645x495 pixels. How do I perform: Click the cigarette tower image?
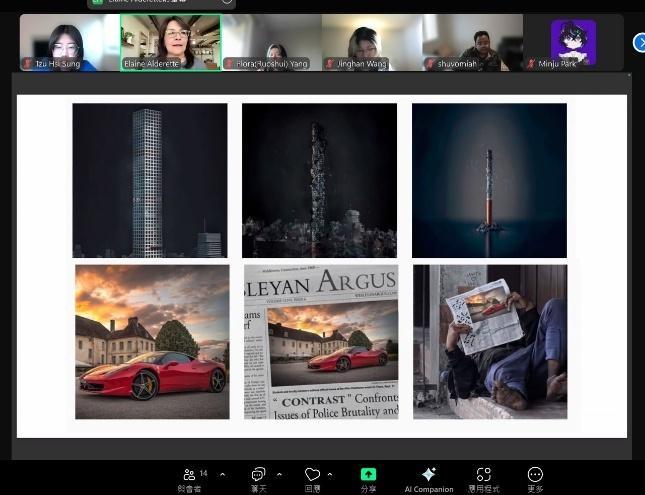[490, 181]
